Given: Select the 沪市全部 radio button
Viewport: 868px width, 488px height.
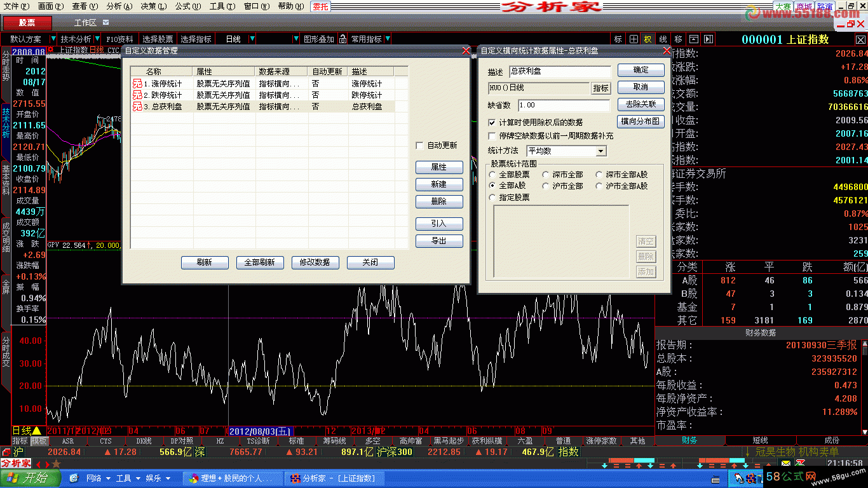Looking at the screenshot, I should pos(546,186).
